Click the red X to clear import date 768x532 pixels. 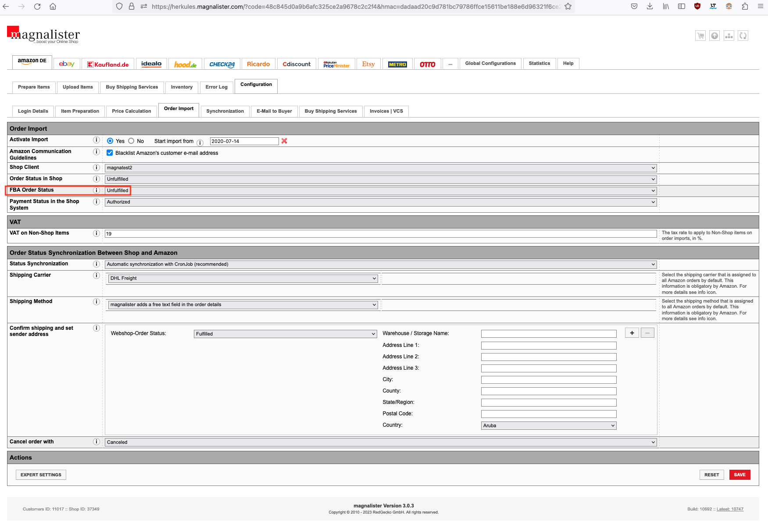[x=284, y=141]
